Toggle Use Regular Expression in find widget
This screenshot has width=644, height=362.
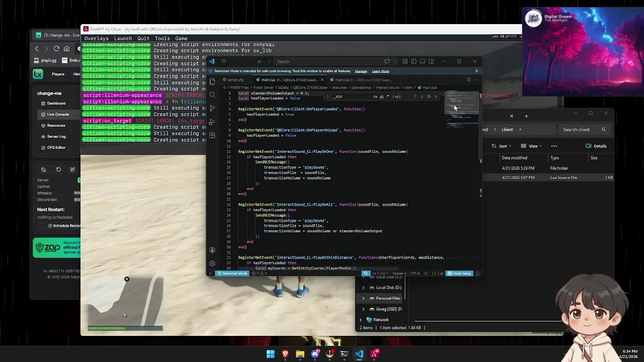(x=388, y=97)
